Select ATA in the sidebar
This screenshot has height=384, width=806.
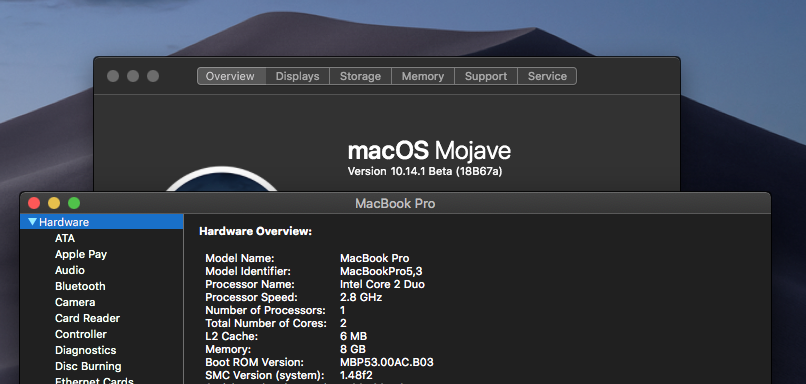(x=65, y=238)
